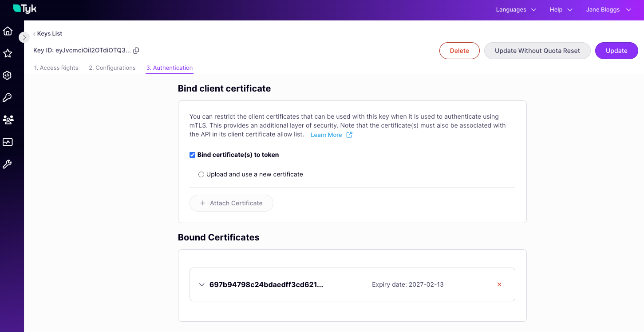This screenshot has height=332, width=644.
Task: Select the Keys icon in the sidebar
Action: coord(7,98)
